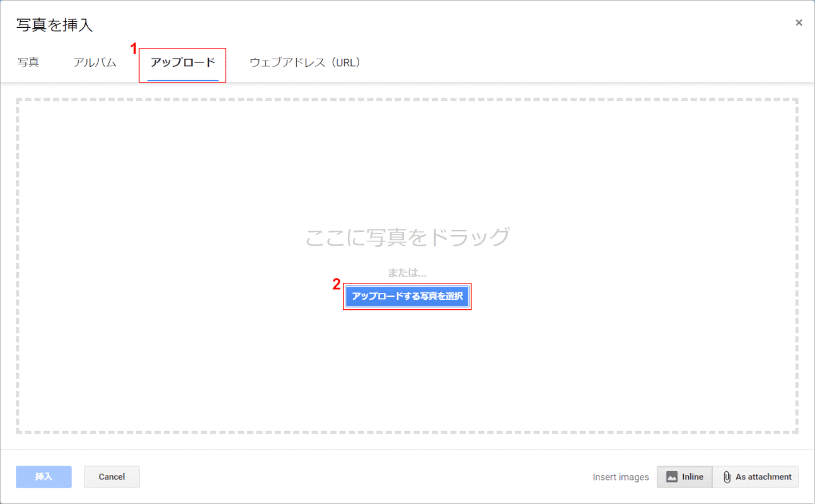Select the アップロード tab
This screenshot has height=504, width=815.
coord(183,62)
